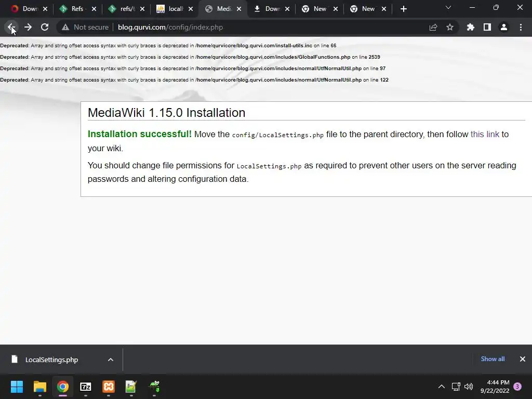Open the Not secure site warning

[x=85, y=27]
